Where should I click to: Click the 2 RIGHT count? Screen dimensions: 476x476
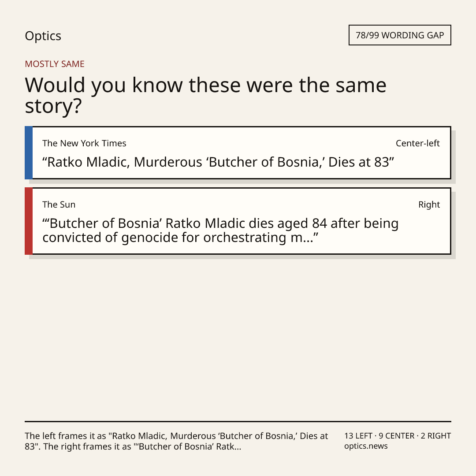(x=435, y=436)
